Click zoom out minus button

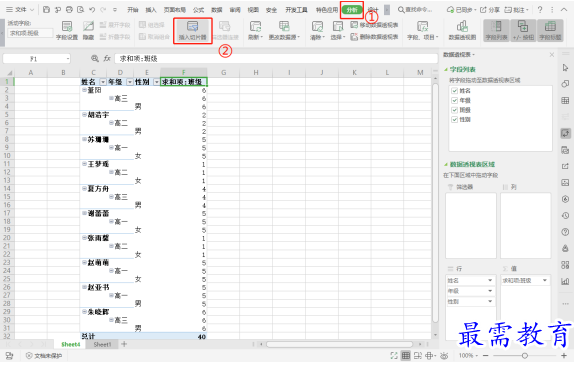point(486,356)
